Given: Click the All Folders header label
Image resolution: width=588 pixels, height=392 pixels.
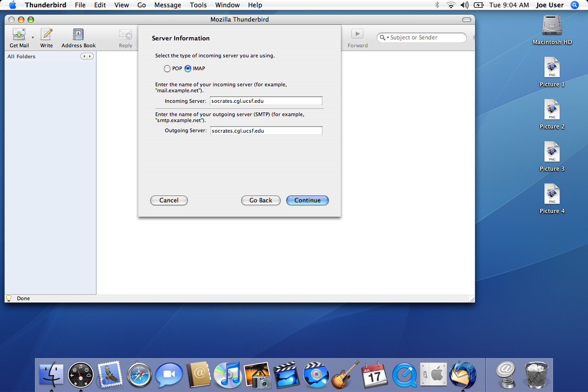Looking at the screenshot, I should pos(21,56).
